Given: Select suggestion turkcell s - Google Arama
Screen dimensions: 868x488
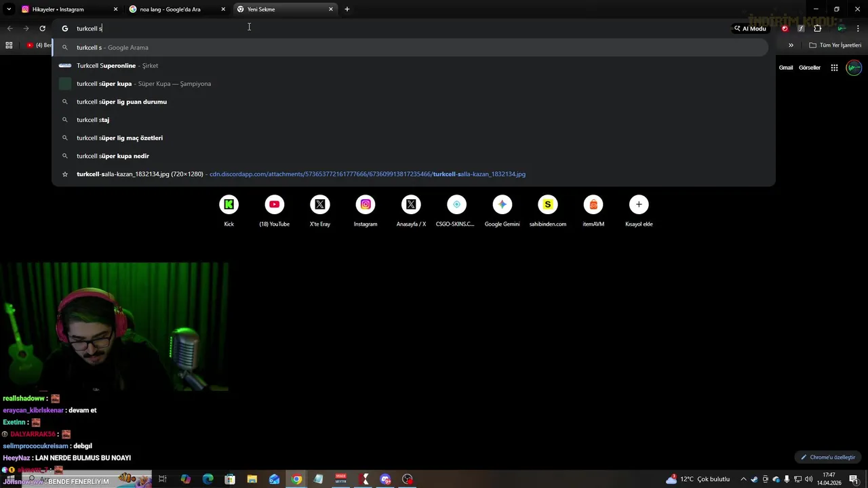Looking at the screenshot, I should (410, 47).
